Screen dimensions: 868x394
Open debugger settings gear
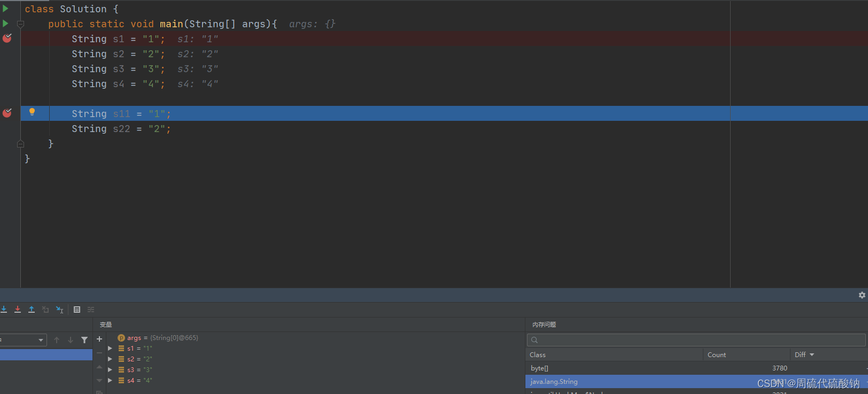(862, 295)
